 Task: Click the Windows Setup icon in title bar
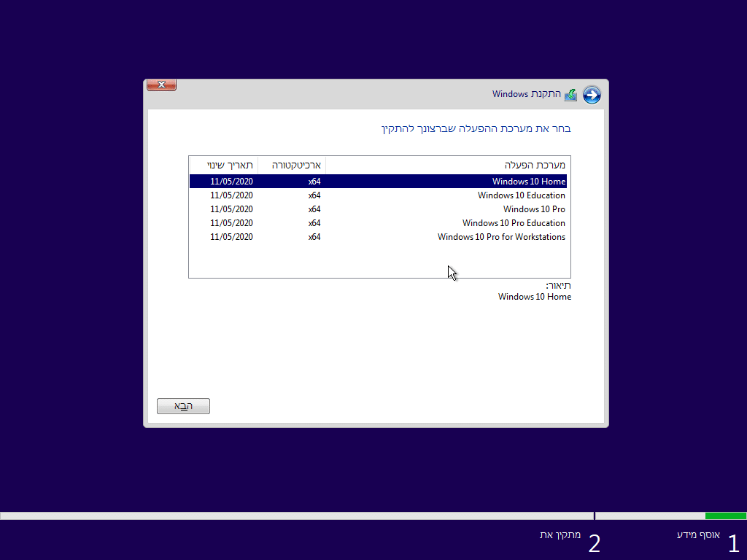point(570,95)
